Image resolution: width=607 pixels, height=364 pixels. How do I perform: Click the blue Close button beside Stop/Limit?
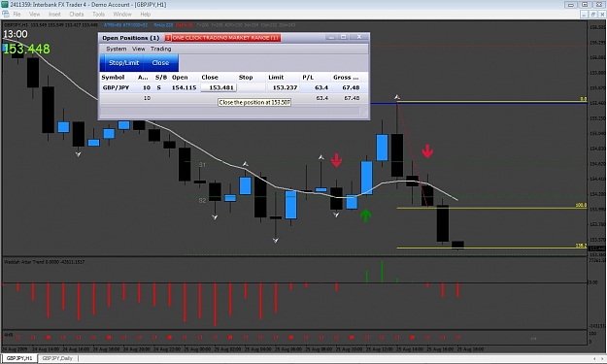[160, 63]
